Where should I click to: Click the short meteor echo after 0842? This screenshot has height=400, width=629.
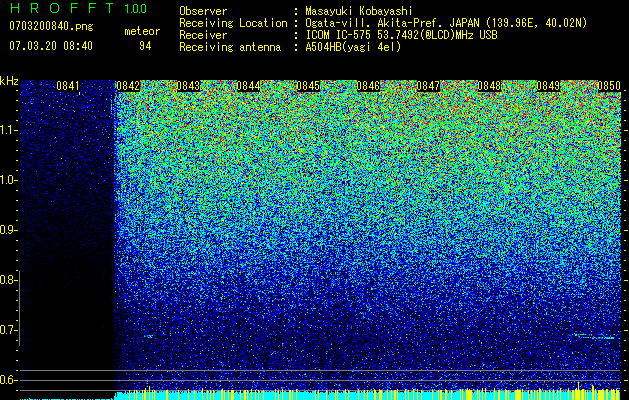pyautogui.click(x=148, y=336)
